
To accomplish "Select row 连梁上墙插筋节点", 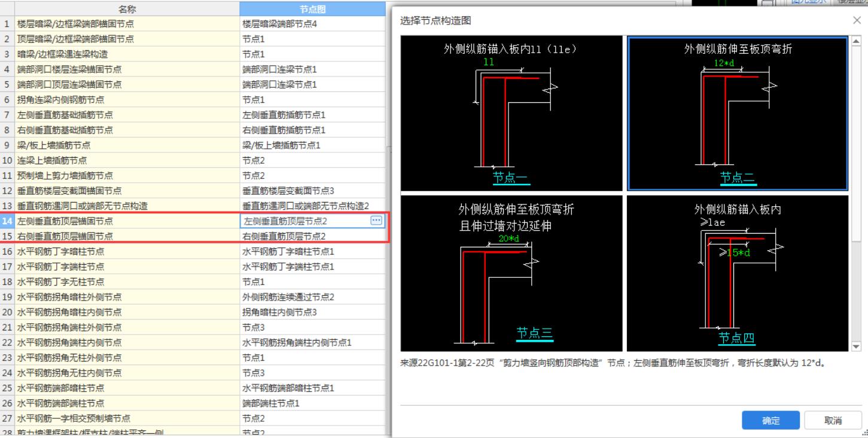I will pos(127,160).
